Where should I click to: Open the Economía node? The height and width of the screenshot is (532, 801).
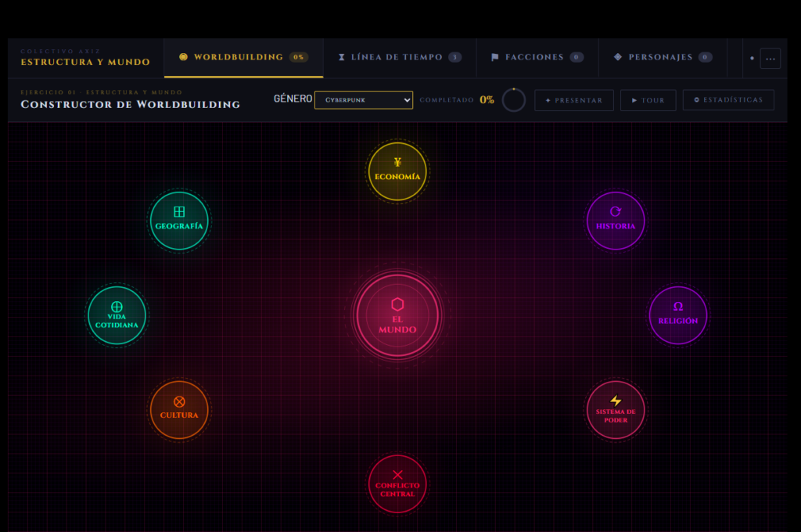pos(397,171)
